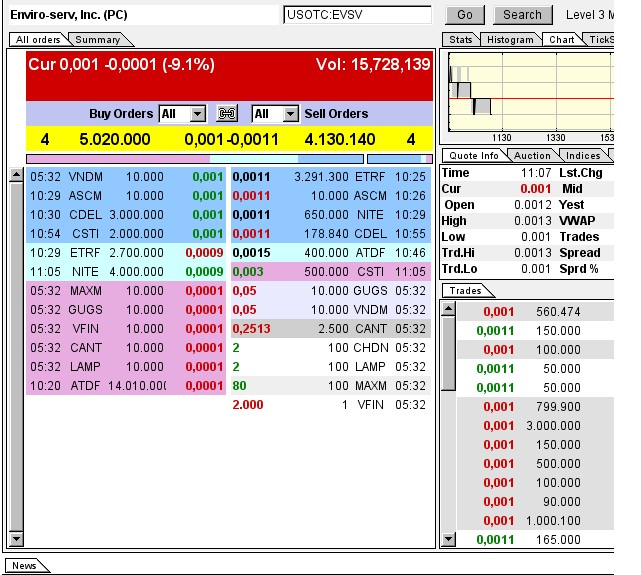Viewport: 641px width, 575px height.
Task: Select the ETRF 3.291.300 sell order
Action: (x=331, y=177)
